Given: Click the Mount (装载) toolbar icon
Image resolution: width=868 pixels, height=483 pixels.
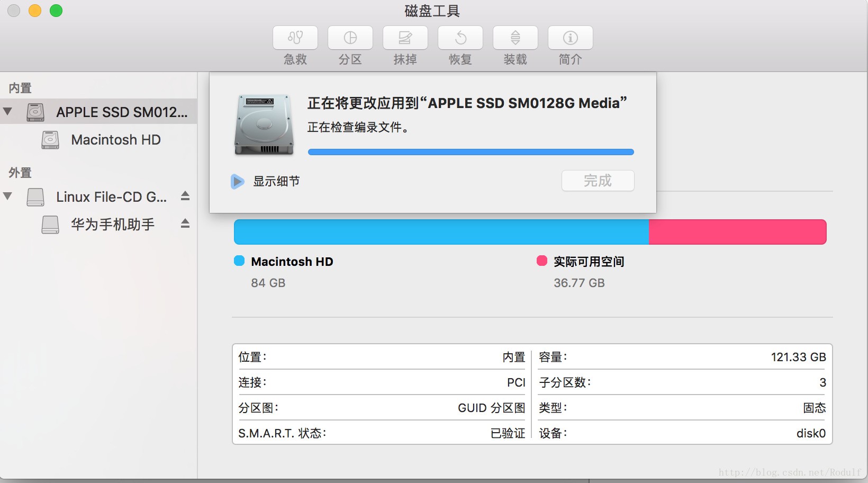Looking at the screenshot, I should 516,38.
